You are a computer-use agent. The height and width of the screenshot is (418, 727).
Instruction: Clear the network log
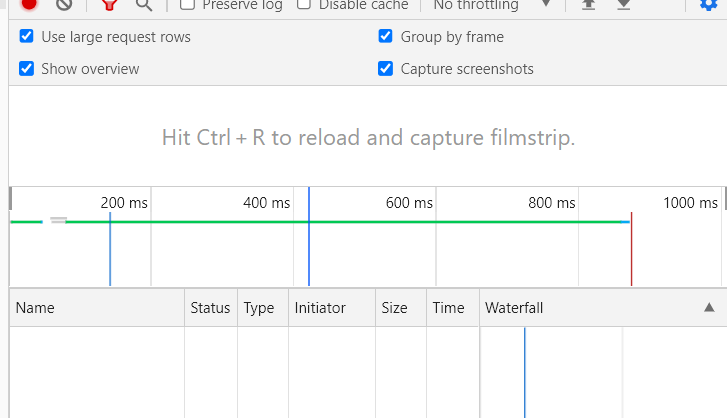point(64,4)
